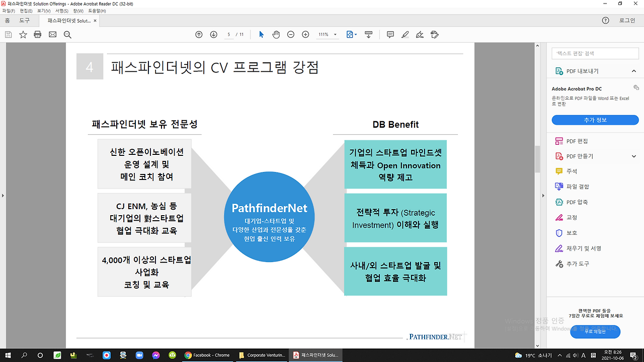Open the 서명(S) menu
644x362 pixels.
(x=62, y=11)
